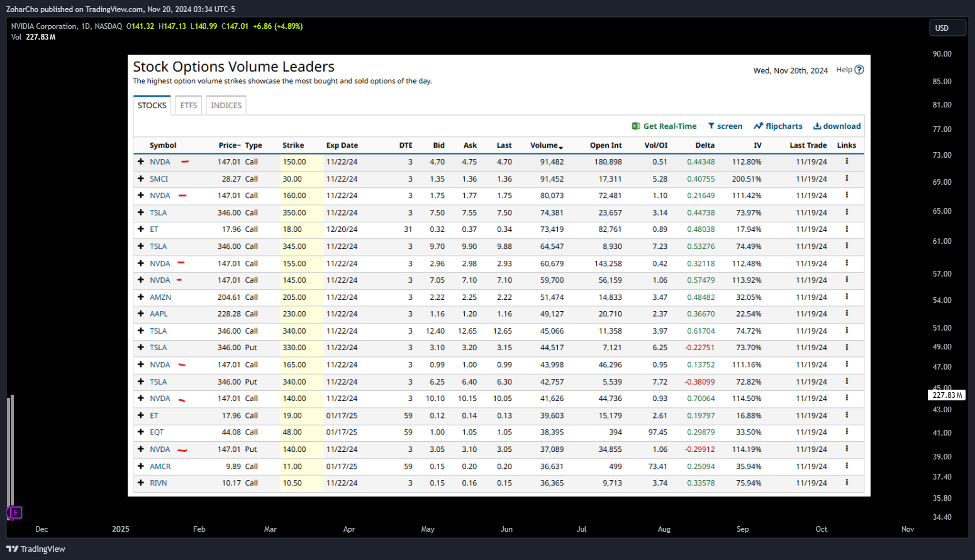The image size is (975, 560).
Task: Expand the EQT row plus sign
Action: pos(141,432)
